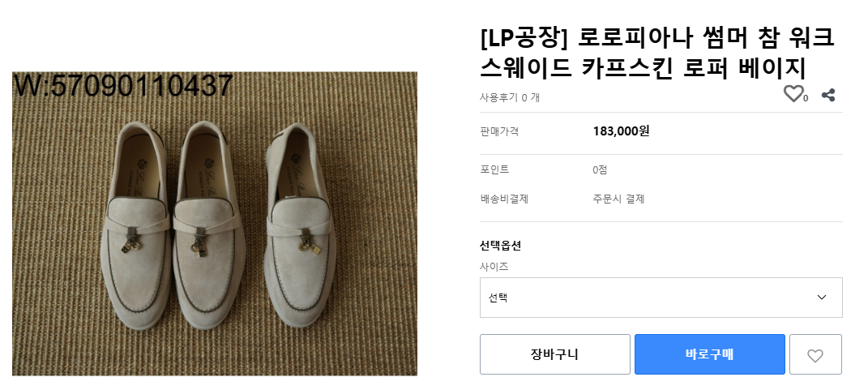Viewport: 868px width, 390px height.
Task: Click the 선택옵션 section heading
Action: 501,246
